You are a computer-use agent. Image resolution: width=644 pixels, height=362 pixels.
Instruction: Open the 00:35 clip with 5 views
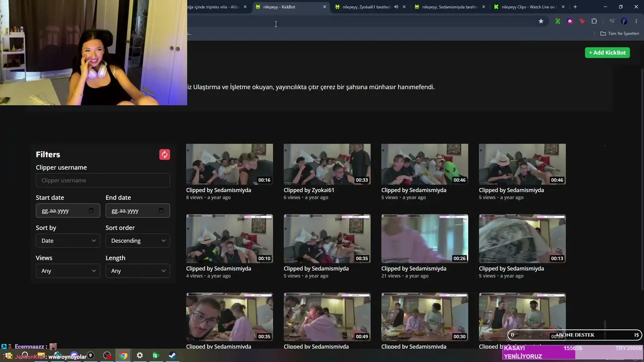click(327, 239)
